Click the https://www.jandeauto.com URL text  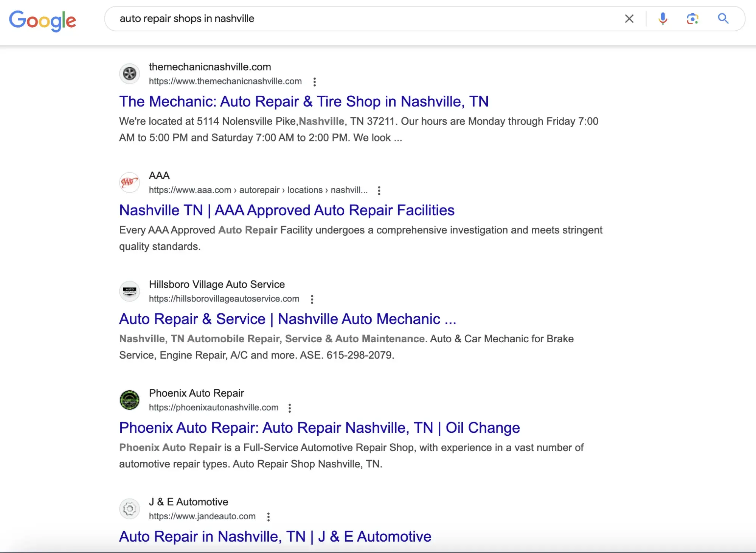click(202, 516)
